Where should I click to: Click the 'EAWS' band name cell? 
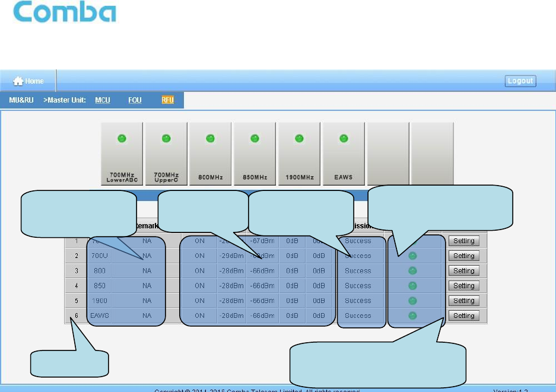pos(99,315)
